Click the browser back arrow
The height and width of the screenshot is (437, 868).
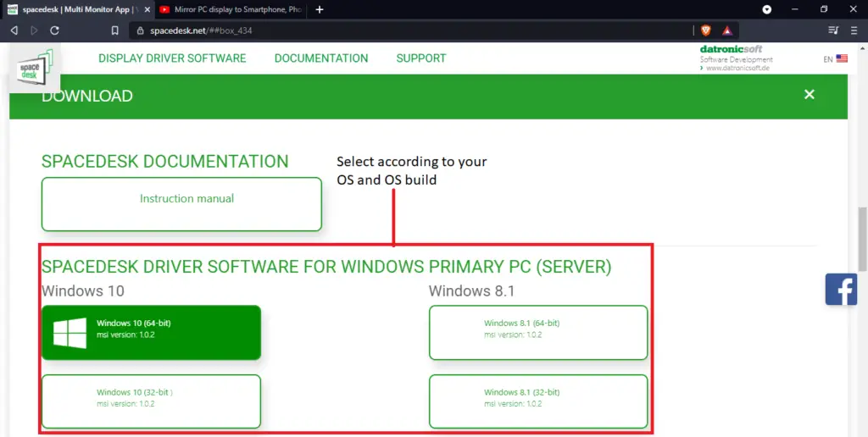click(x=14, y=30)
